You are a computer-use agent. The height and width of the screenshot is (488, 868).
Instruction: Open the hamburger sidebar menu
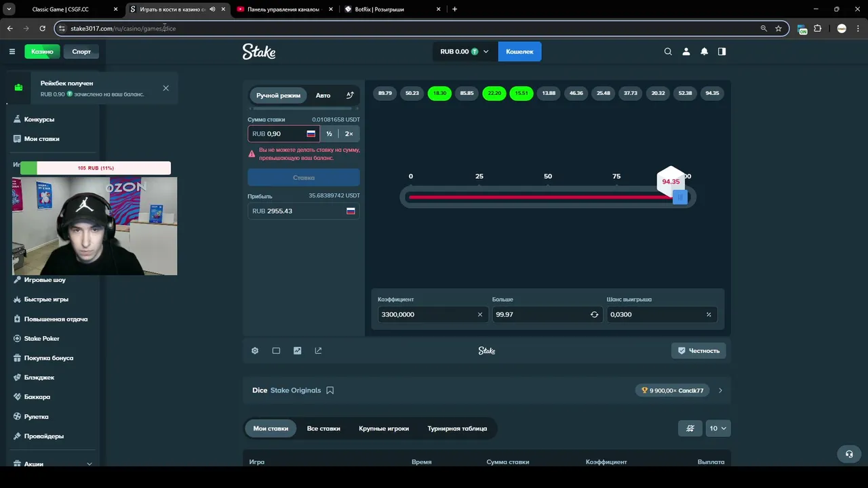pos(12,52)
